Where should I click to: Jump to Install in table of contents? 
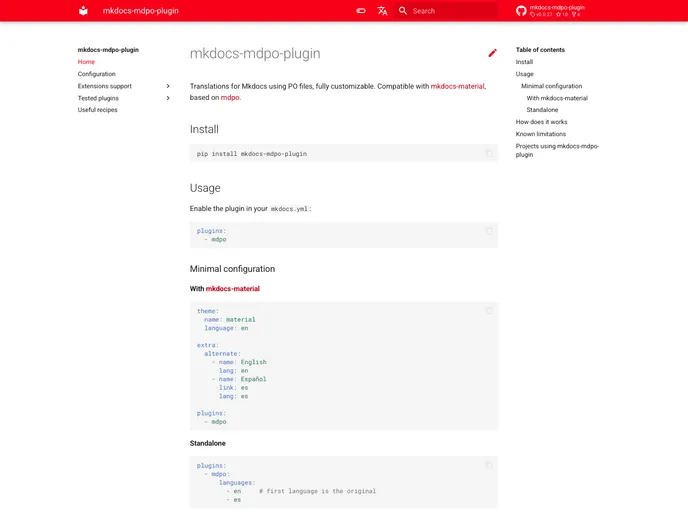[x=524, y=62]
